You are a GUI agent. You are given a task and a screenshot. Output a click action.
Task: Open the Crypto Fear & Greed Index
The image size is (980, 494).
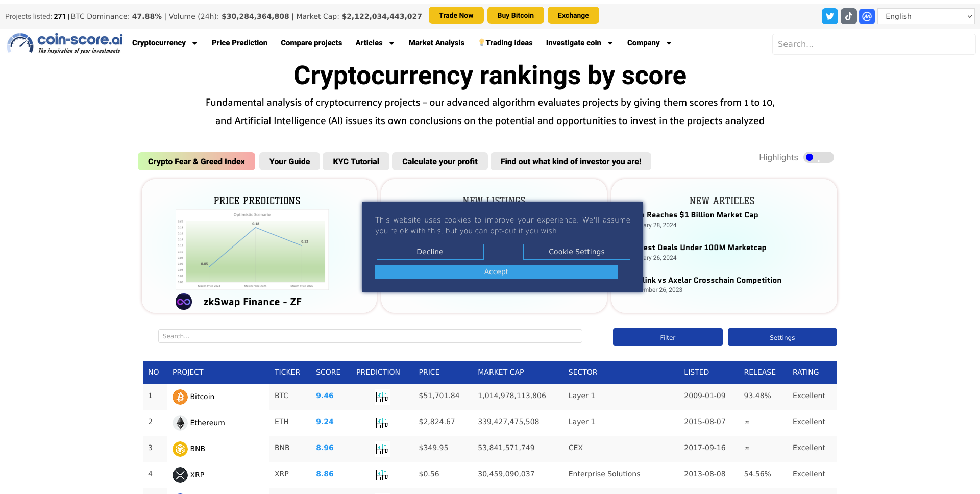point(196,161)
